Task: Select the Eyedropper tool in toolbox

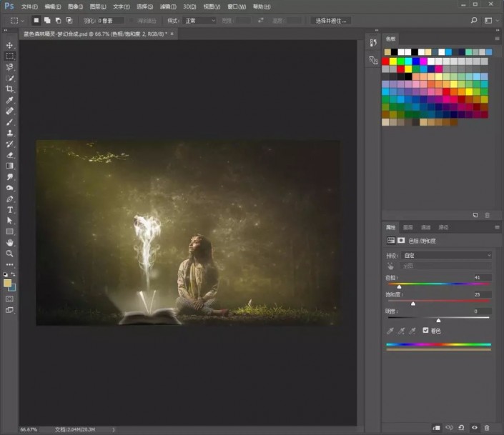Action: (9, 100)
